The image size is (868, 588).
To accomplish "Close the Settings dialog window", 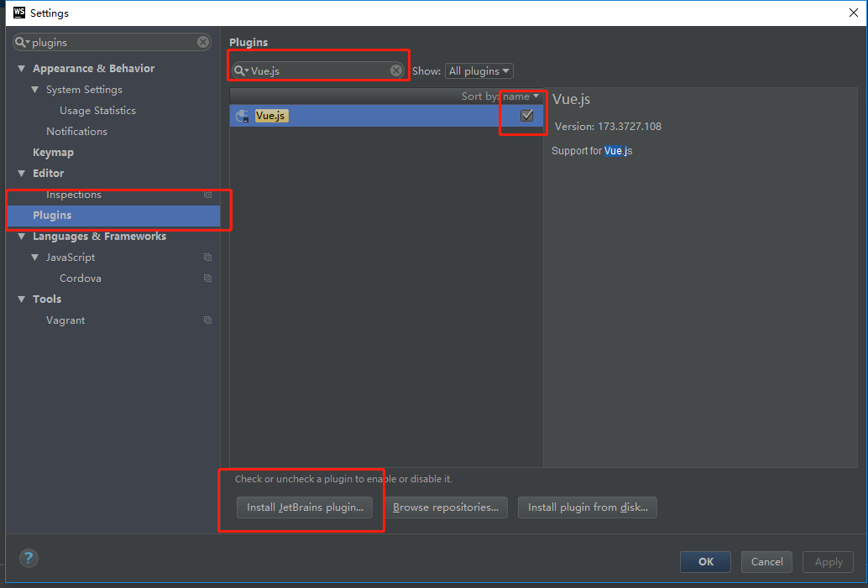I will point(854,13).
